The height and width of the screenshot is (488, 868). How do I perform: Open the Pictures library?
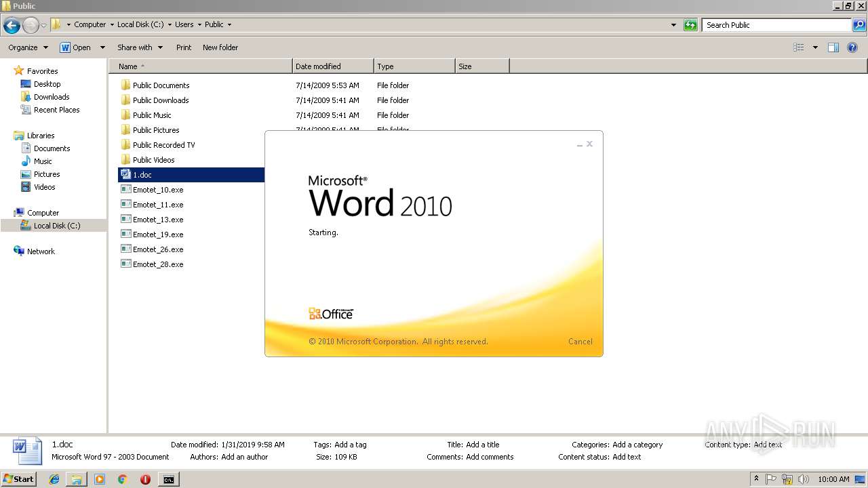click(47, 174)
